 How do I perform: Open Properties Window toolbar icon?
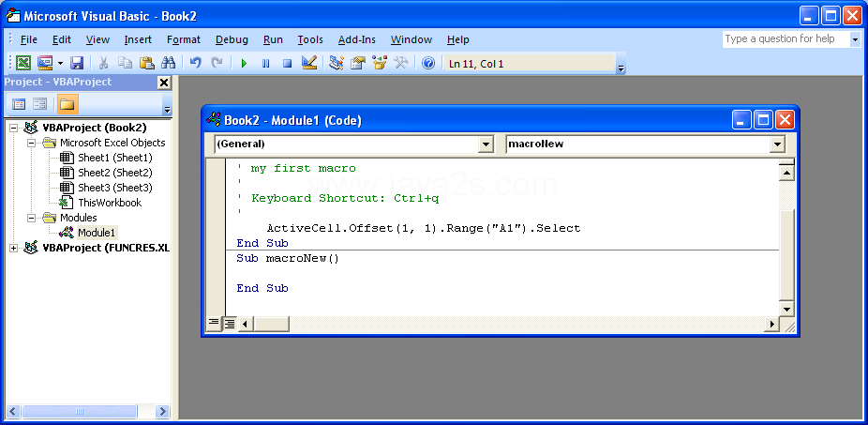pyautogui.click(x=358, y=63)
